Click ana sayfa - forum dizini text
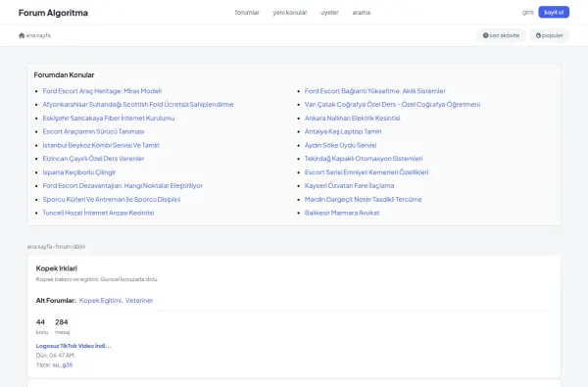 pos(56,247)
